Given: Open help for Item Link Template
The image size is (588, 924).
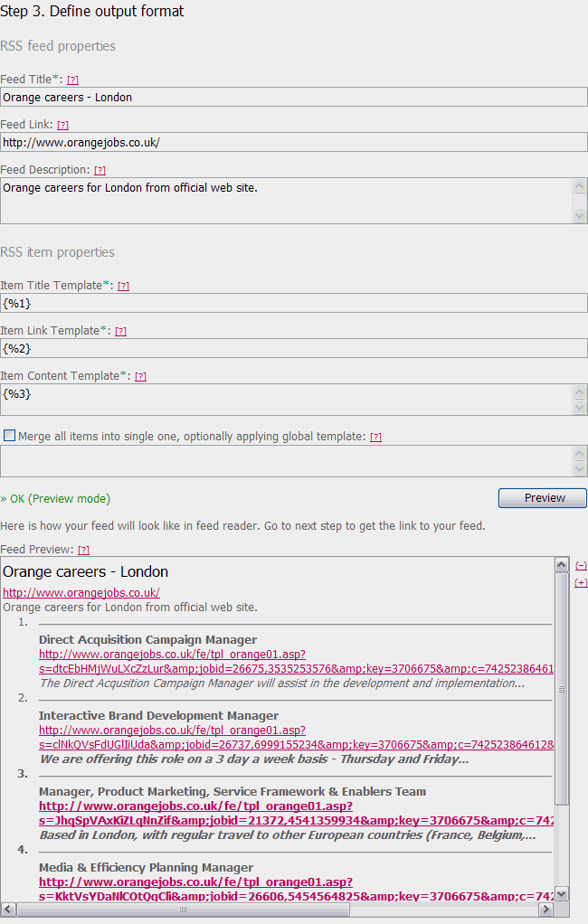Looking at the screenshot, I should (120, 331).
